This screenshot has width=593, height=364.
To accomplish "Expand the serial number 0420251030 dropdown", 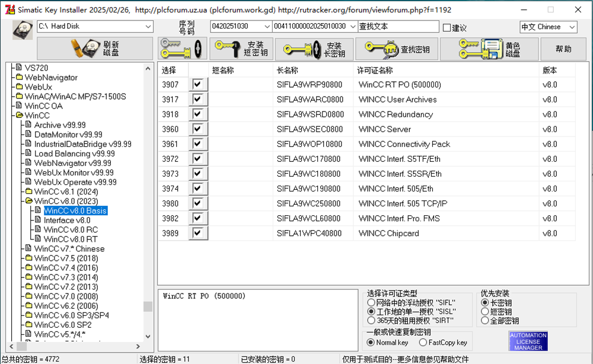I will 266,27.
